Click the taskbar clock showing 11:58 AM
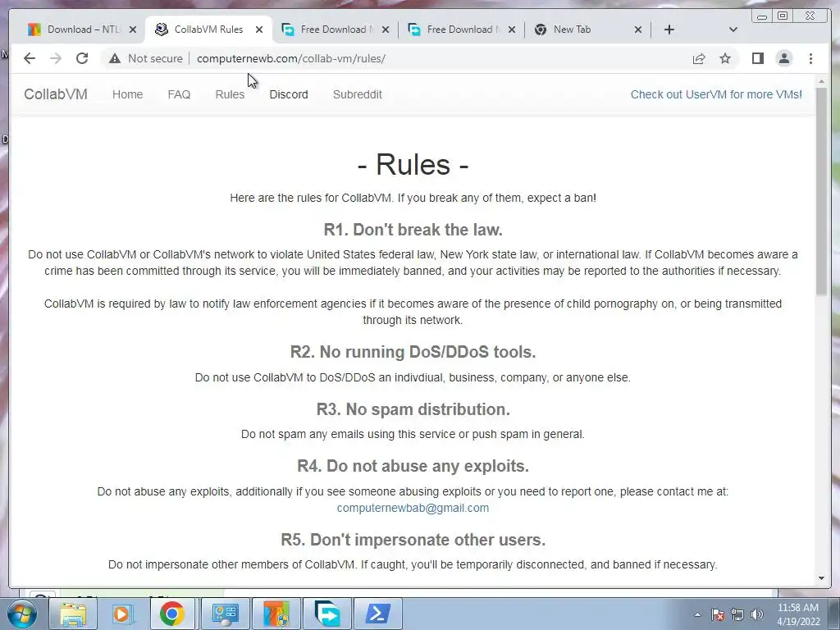This screenshot has width=840, height=630. pyautogui.click(x=798, y=614)
